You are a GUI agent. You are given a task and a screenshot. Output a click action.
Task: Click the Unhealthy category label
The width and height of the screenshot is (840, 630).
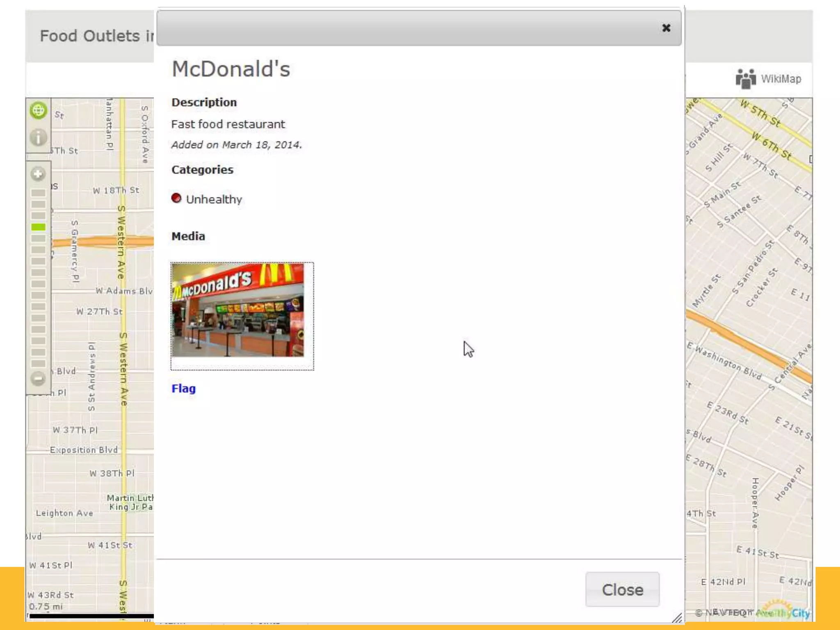click(214, 199)
